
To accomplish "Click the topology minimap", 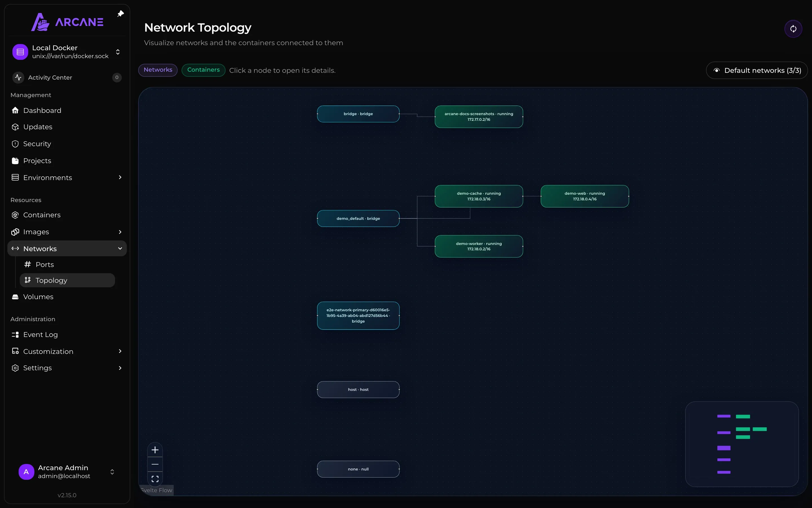I will [x=742, y=444].
